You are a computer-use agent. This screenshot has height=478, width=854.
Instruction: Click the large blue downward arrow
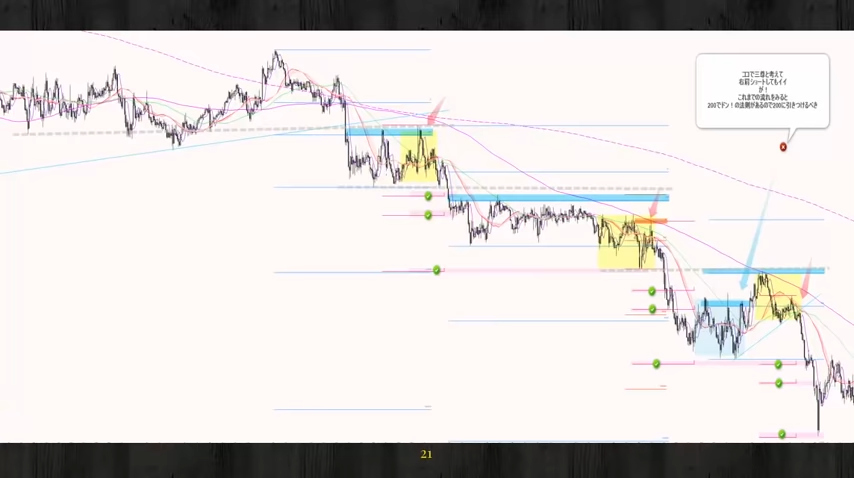pyautogui.click(x=755, y=240)
